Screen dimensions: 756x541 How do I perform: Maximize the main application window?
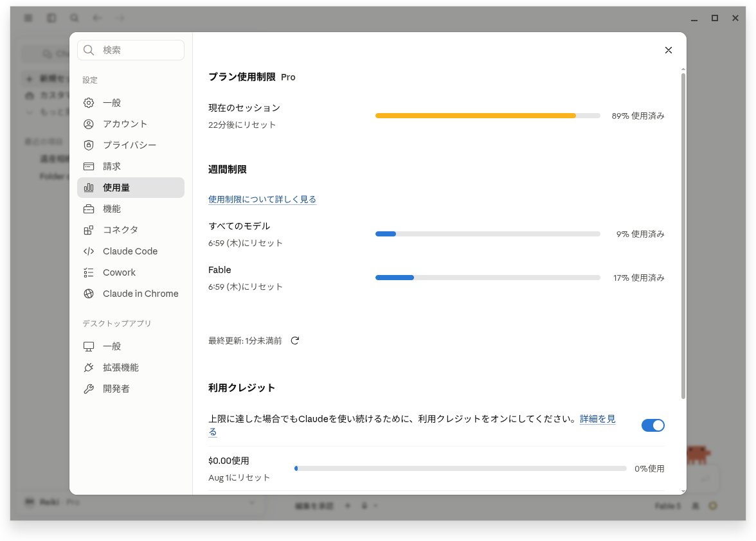[x=715, y=18]
